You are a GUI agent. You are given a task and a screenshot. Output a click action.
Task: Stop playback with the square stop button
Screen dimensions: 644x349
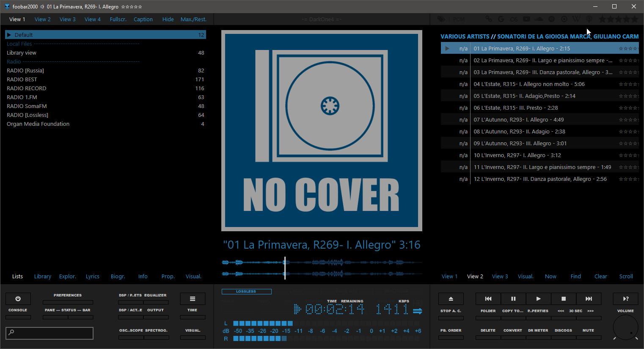(563, 299)
